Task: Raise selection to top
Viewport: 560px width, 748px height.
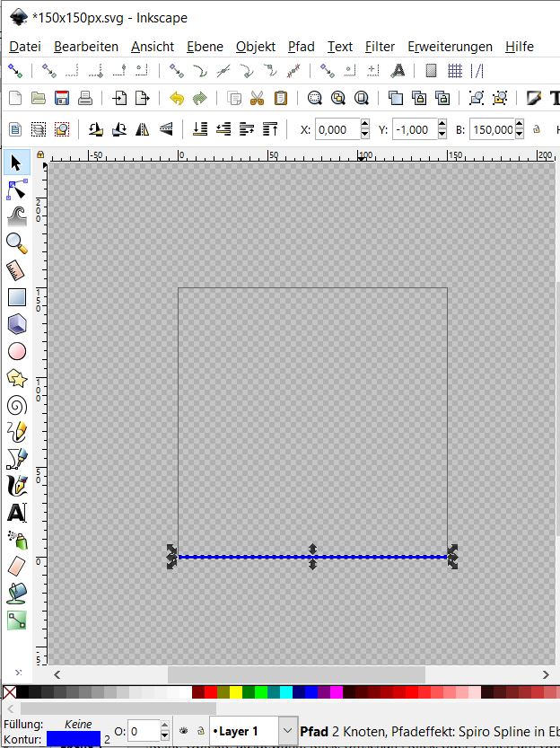Action: (270, 129)
